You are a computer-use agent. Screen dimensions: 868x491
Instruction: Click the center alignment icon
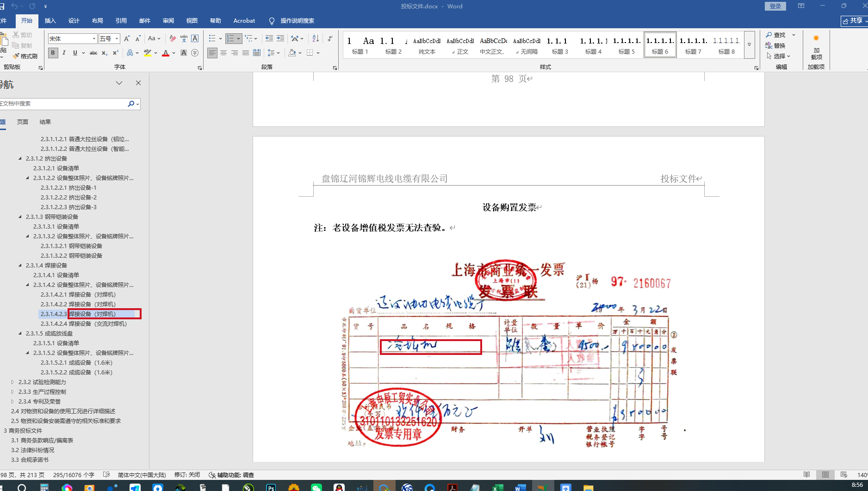click(223, 53)
